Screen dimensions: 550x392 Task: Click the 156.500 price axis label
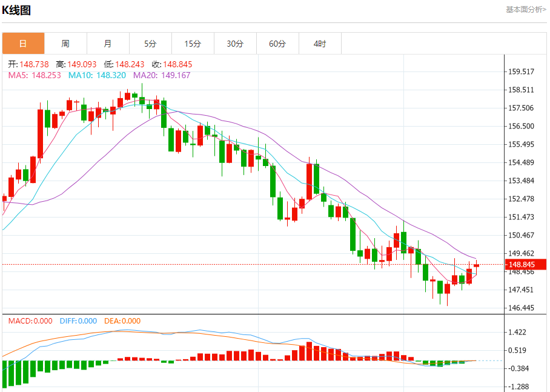tap(522, 126)
